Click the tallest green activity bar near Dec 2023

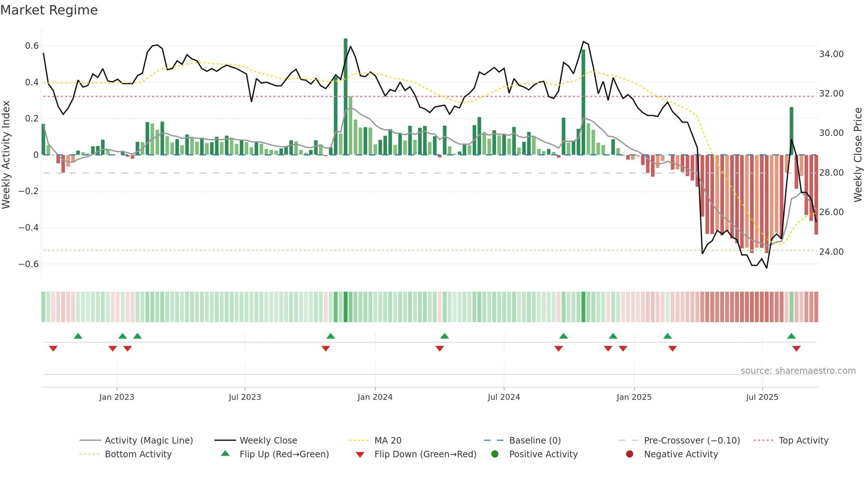pos(346,97)
